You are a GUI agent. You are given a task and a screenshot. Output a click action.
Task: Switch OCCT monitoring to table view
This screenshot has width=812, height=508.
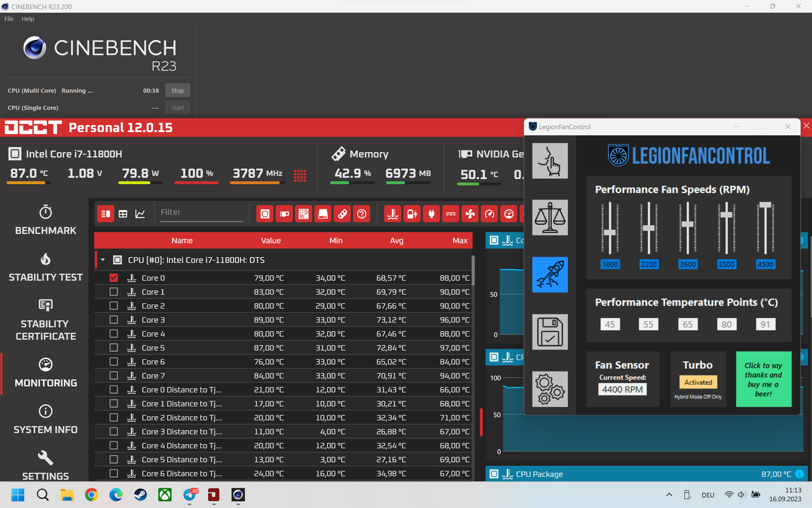tap(123, 214)
